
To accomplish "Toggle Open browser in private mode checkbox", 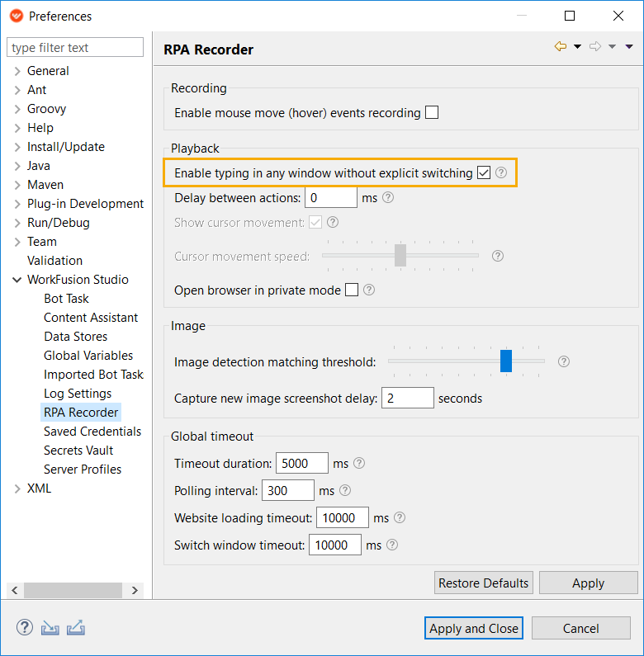I will pyautogui.click(x=352, y=290).
